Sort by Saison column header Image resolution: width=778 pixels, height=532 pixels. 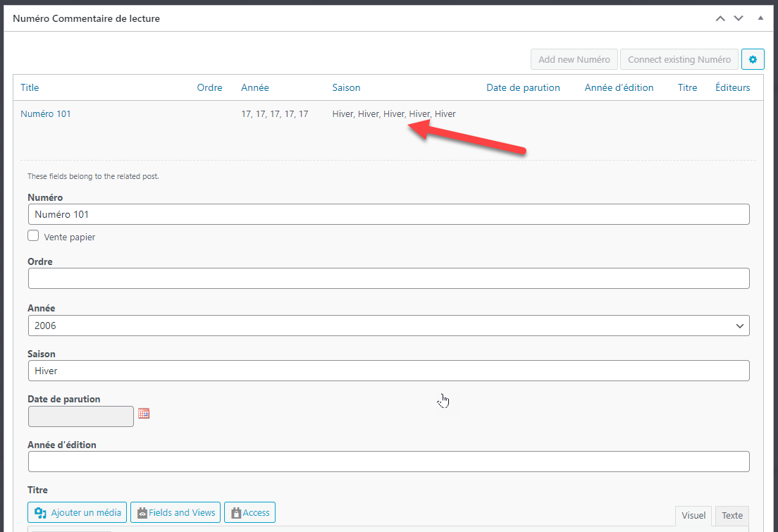coord(346,87)
